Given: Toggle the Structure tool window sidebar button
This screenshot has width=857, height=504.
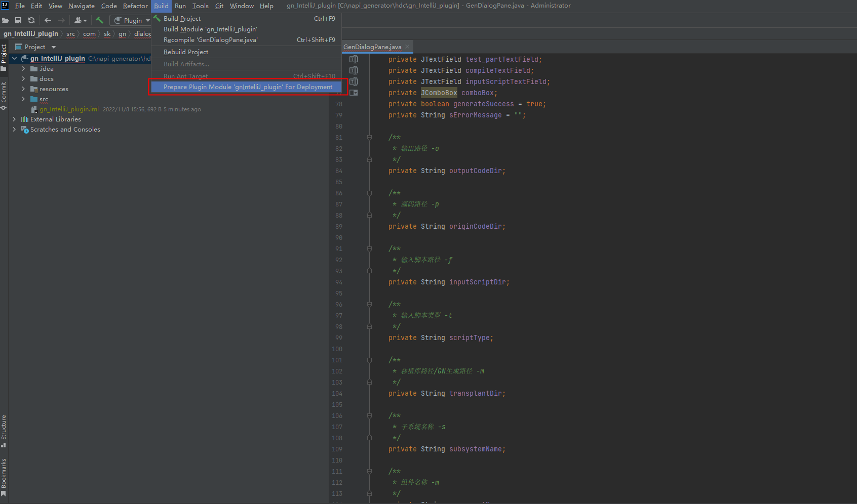Looking at the screenshot, I should pos(4,431).
